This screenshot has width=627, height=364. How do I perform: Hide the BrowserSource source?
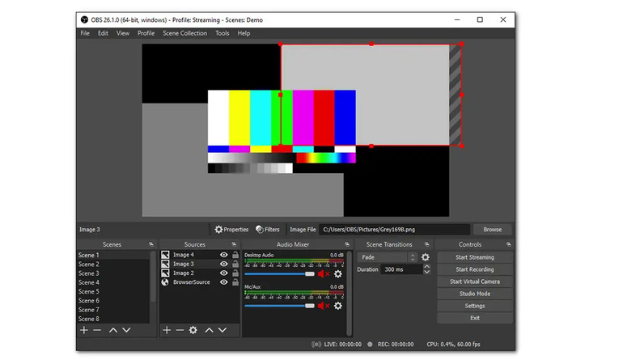click(x=224, y=282)
